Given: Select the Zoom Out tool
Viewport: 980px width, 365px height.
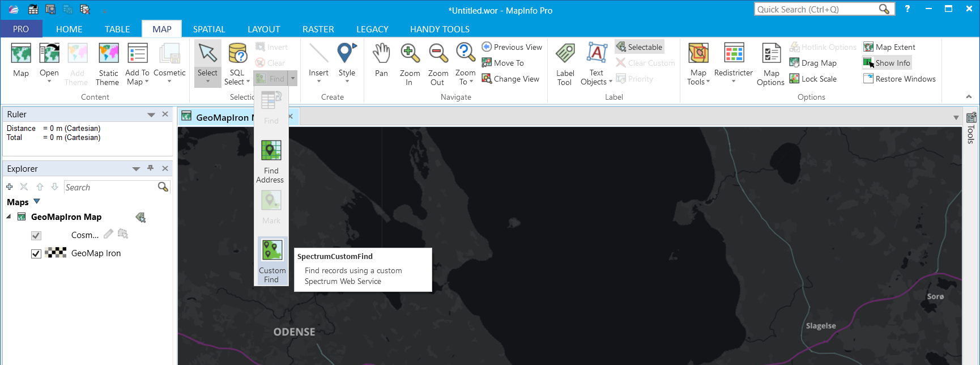Looking at the screenshot, I should click(x=438, y=65).
